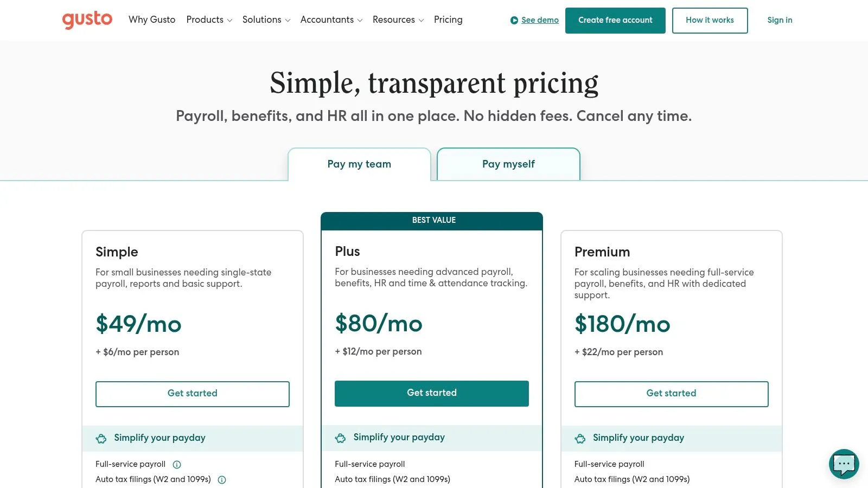Click the Sign in link
This screenshot has width=868, height=488.
point(780,20)
